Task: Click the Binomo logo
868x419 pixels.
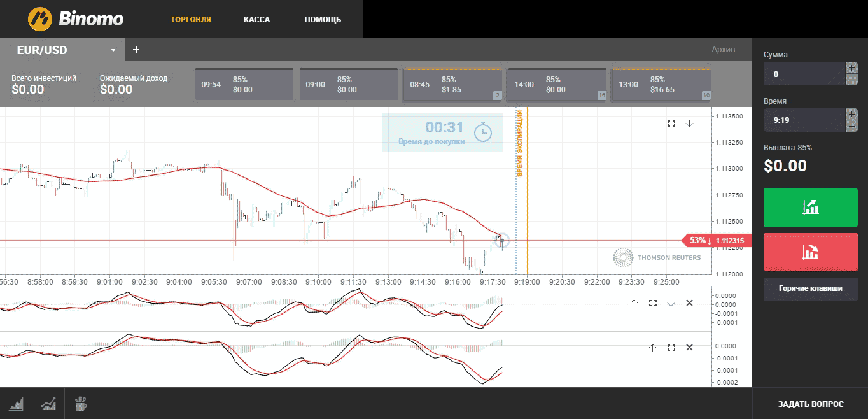Action: tap(75, 19)
